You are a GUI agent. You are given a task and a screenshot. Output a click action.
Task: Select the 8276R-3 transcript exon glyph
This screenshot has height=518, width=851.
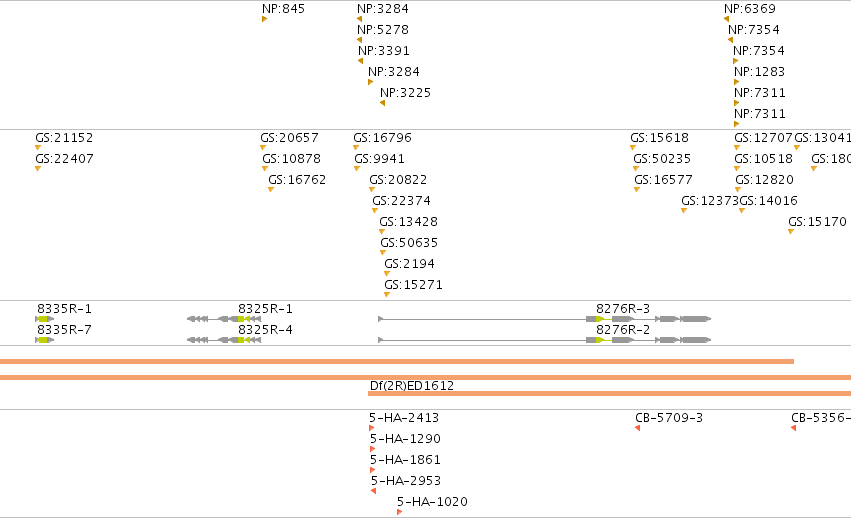[x=544, y=319]
